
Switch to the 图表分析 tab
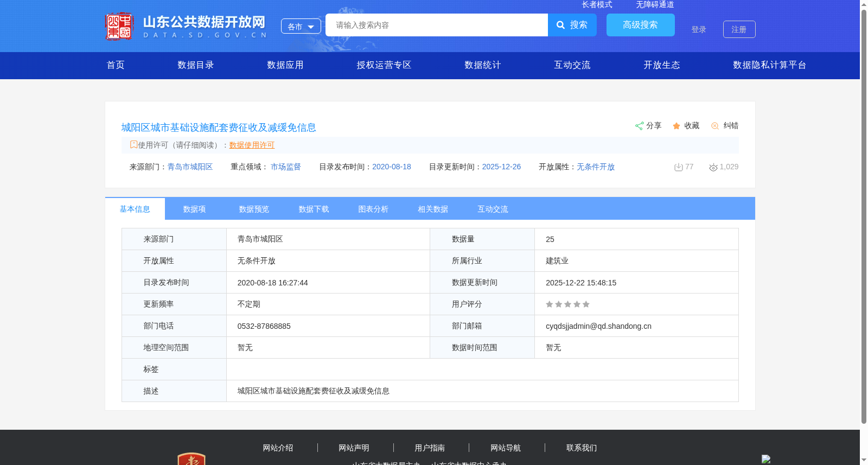point(374,209)
